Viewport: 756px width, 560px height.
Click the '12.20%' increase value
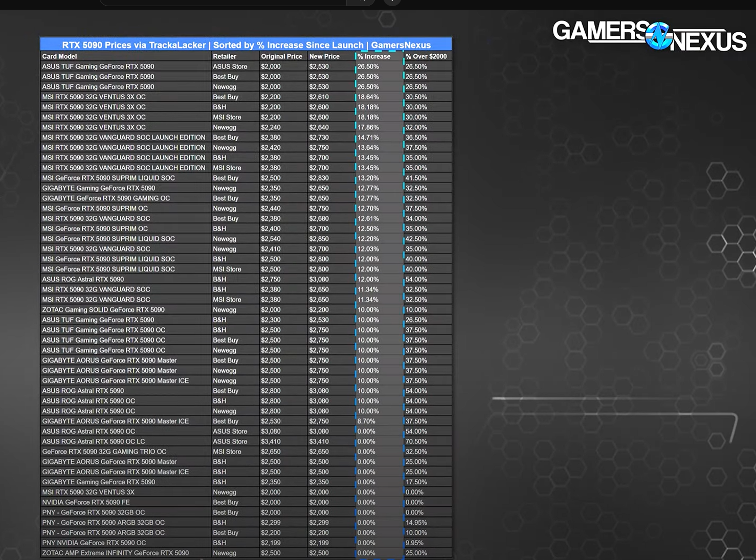coord(368,239)
